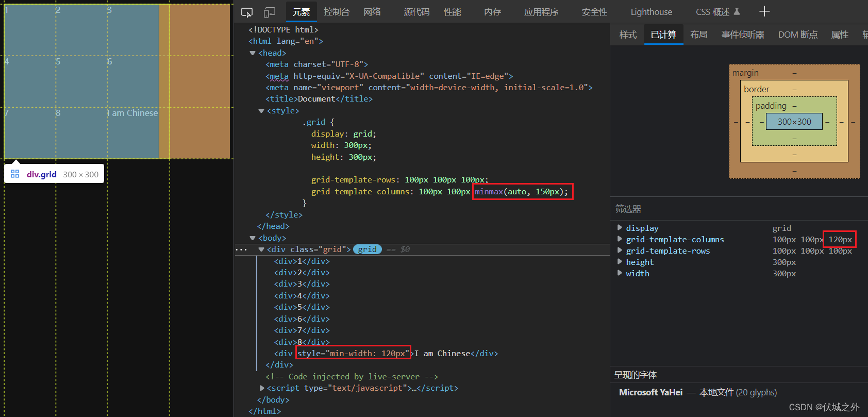Screen dimensions: 868x417
Task: Open the DOM 断点 sidebar tab
Action: coord(798,35)
